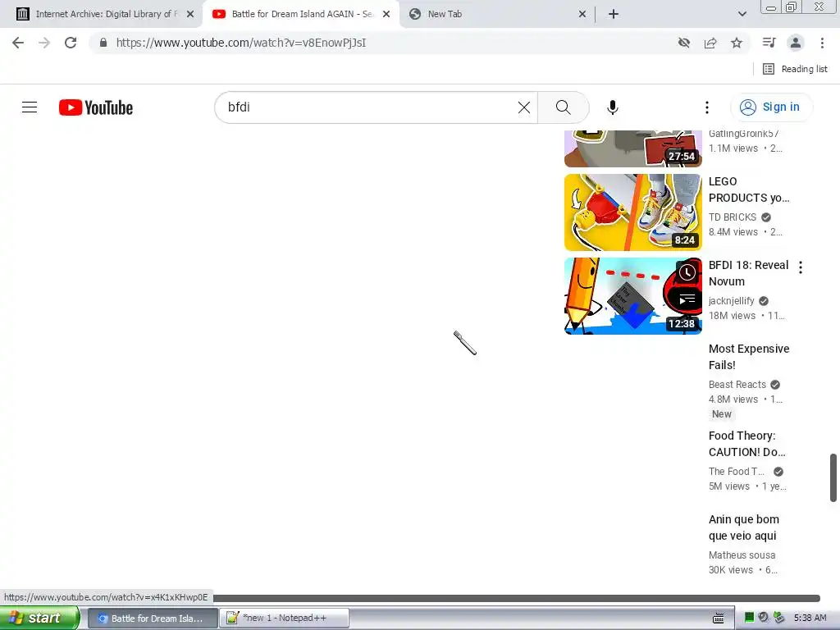840x630 pixels.
Task: Open a new browser tab
Action: point(614,14)
